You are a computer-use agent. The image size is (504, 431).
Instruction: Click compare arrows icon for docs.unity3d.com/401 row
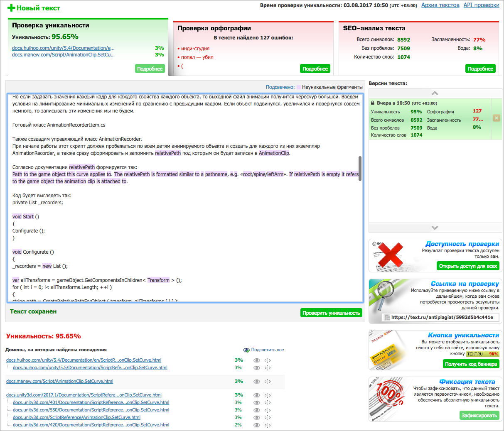[x=268, y=403]
